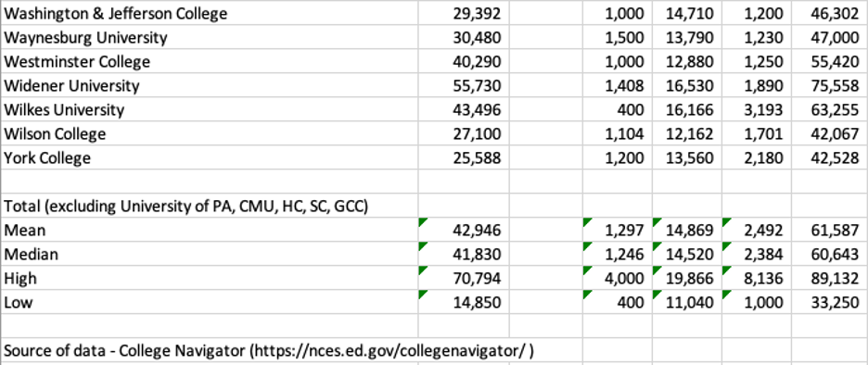Select the Median value 1,246
Viewport: 868px width, 365px height.
point(618,254)
